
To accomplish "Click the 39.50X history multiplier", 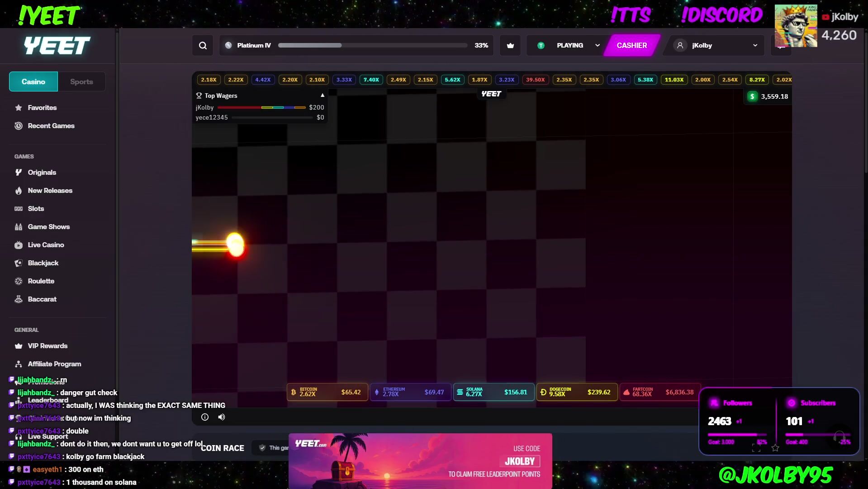I will click(x=535, y=80).
